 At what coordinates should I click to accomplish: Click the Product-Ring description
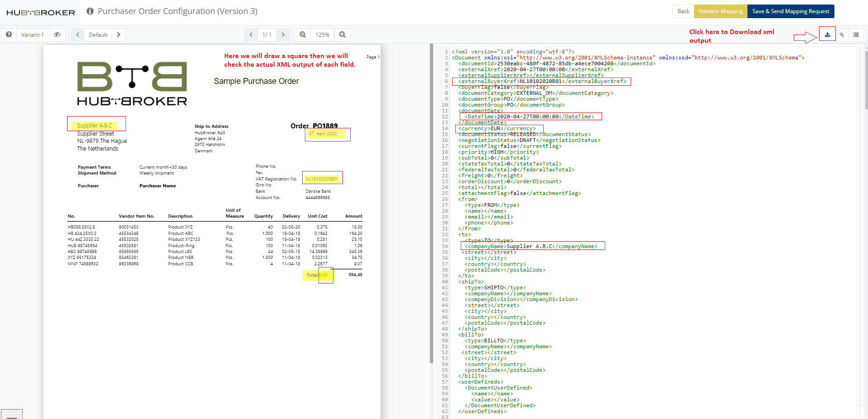tap(181, 246)
